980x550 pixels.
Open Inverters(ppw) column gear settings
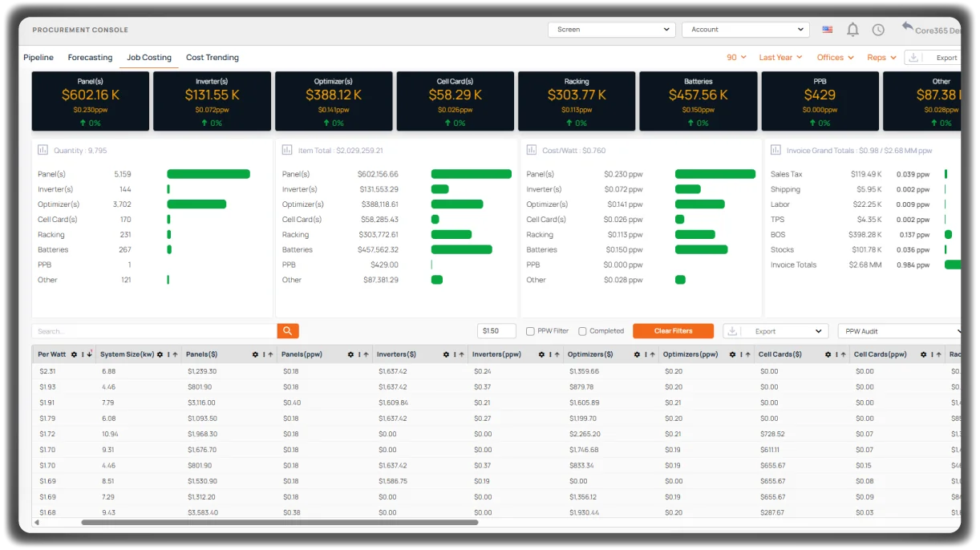coord(541,354)
